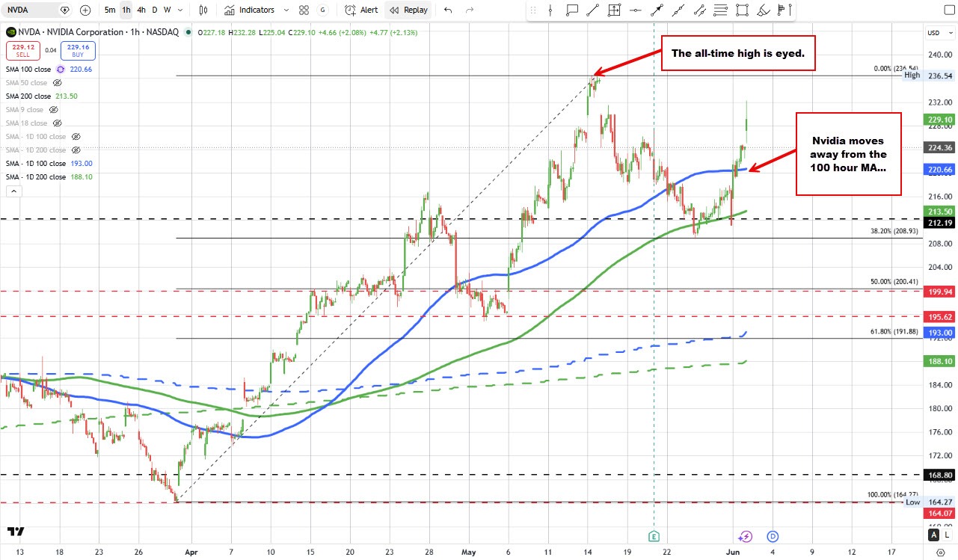The width and height of the screenshot is (958, 560).
Task: Click the floating toolbar's dotted drag handle
Action: [532, 10]
